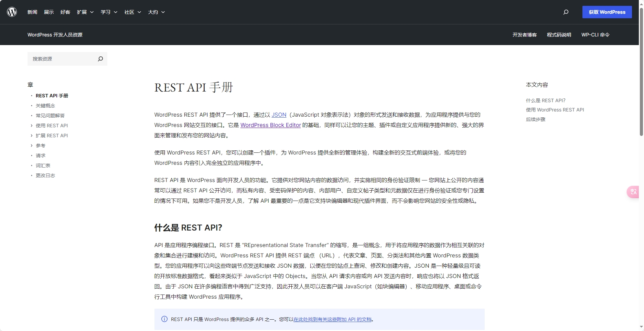Follow the WordPress Block Editor link
This screenshot has width=644, height=331.
click(271, 125)
